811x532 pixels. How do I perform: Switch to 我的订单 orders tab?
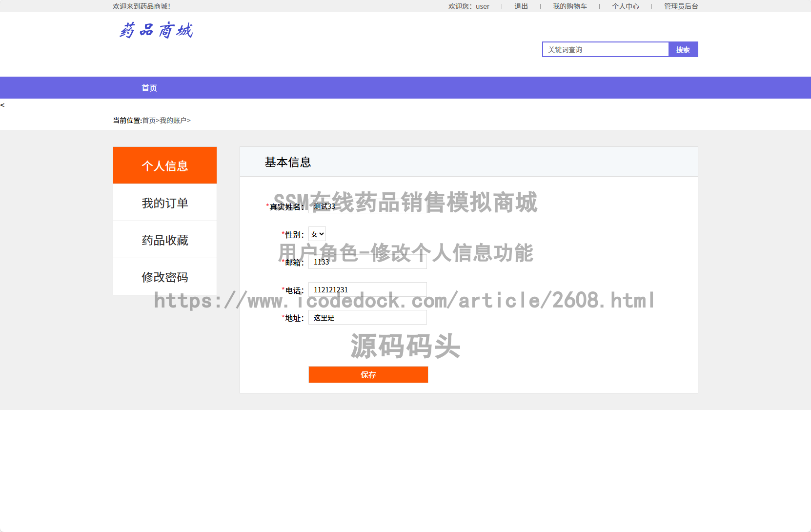[x=164, y=202]
